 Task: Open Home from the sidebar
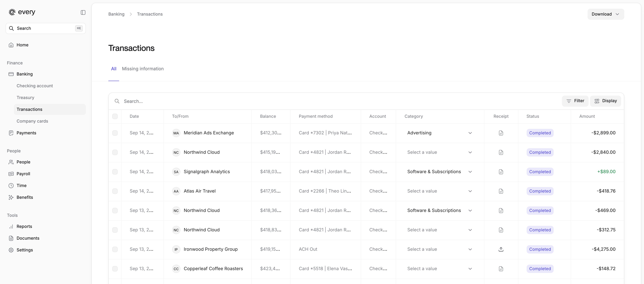pyautogui.click(x=46, y=45)
